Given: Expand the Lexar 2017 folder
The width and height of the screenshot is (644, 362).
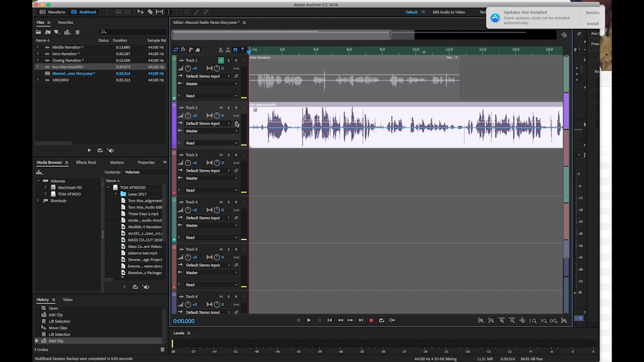Looking at the screenshot, I should (116, 194).
